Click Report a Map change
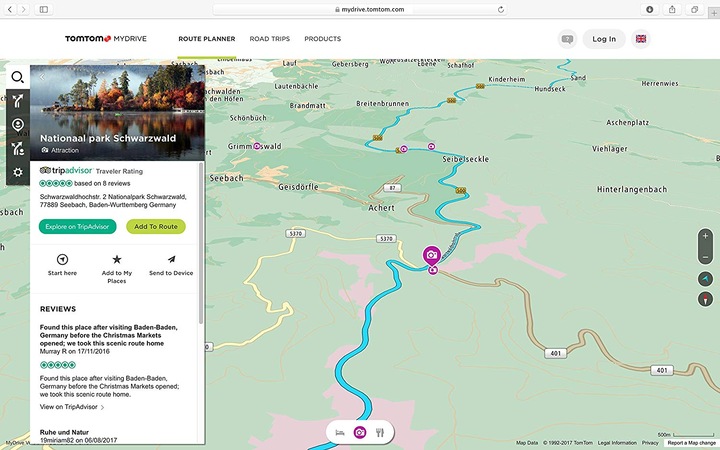This screenshot has height=450, width=720. tap(692, 443)
